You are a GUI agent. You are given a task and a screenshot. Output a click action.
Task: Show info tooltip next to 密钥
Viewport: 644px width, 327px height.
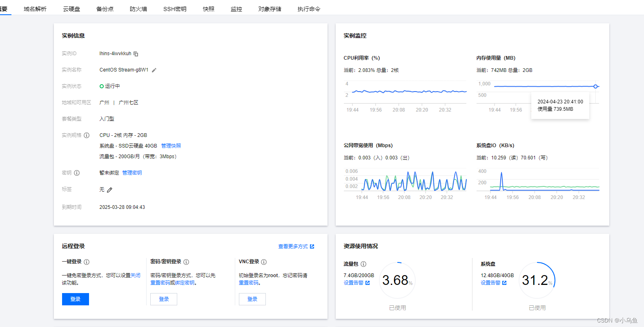coord(77,173)
